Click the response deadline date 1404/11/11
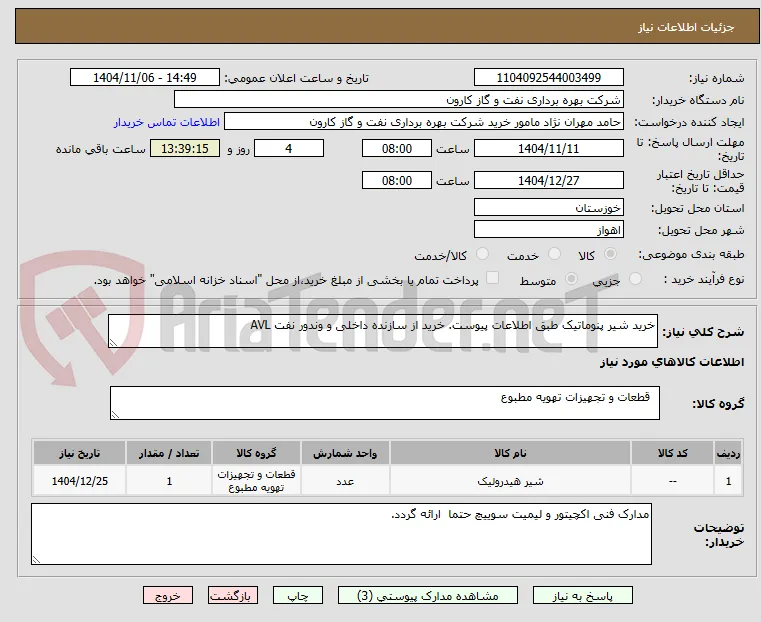The height and width of the screenshot is (622, 761). (x=549, y=148)
